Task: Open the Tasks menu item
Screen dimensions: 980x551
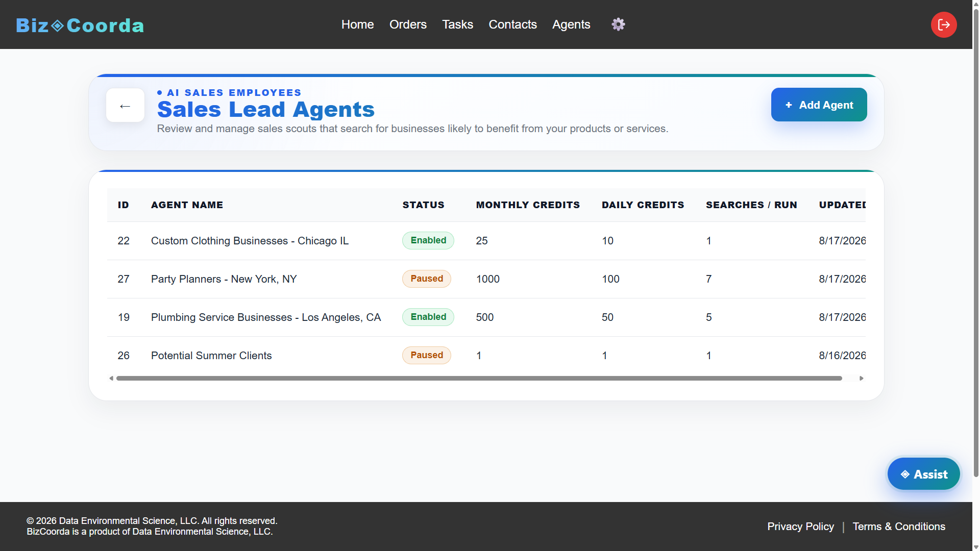Action: tap(457, 24)
